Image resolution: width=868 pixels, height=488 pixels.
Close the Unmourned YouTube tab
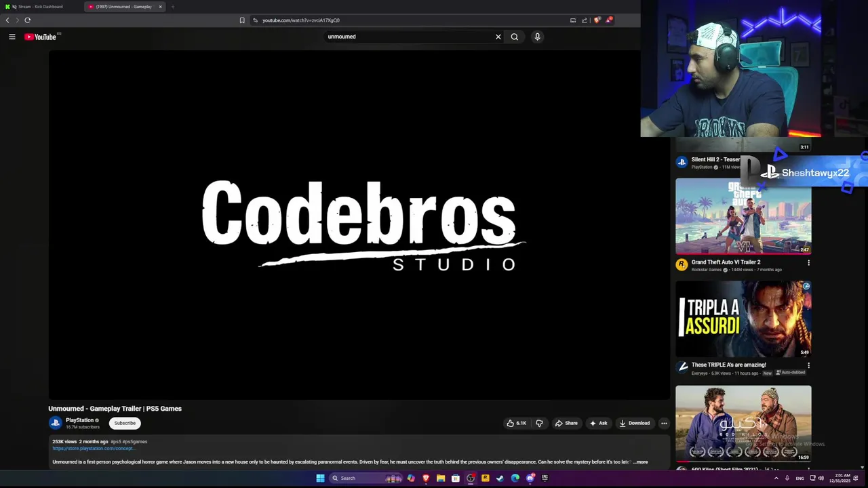click(x=161, y=7)
